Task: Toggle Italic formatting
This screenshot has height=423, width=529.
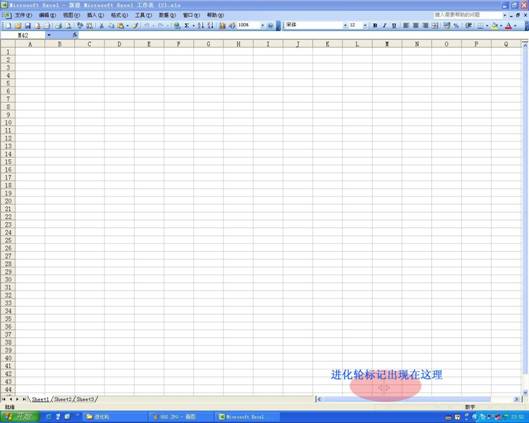Action: pyautogui.click(x=384, y=26)
